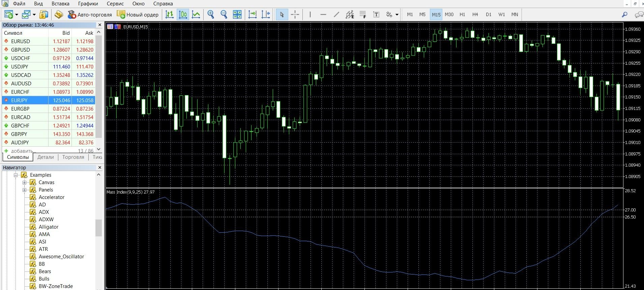Click the Ask column header

(89, 33)
